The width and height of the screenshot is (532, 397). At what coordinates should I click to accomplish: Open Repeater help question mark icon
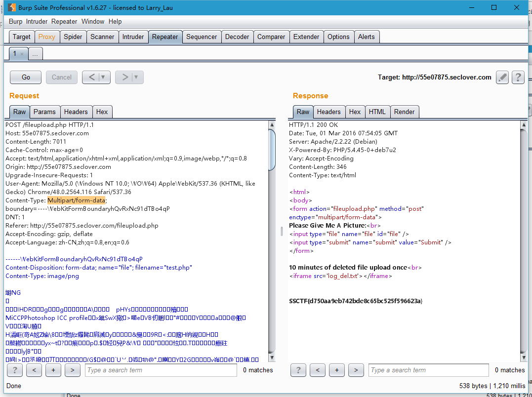pos(518,77)
